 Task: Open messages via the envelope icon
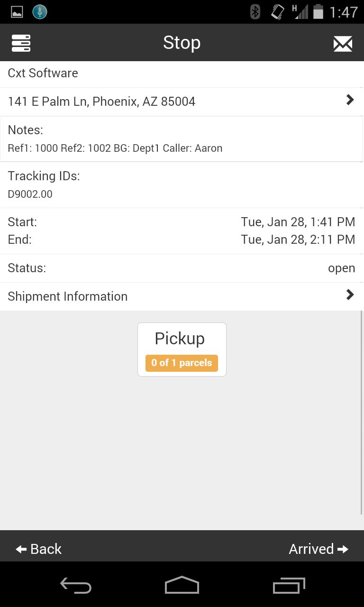coord(342,44)
